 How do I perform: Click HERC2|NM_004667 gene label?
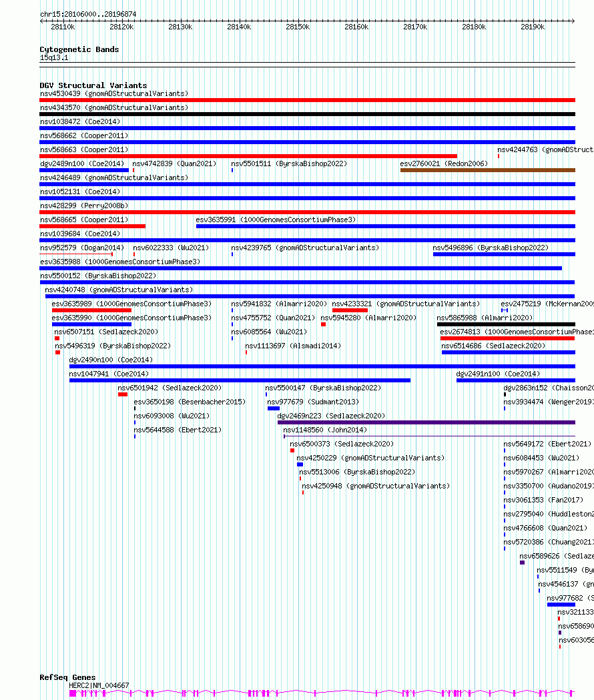coord(99,686)
